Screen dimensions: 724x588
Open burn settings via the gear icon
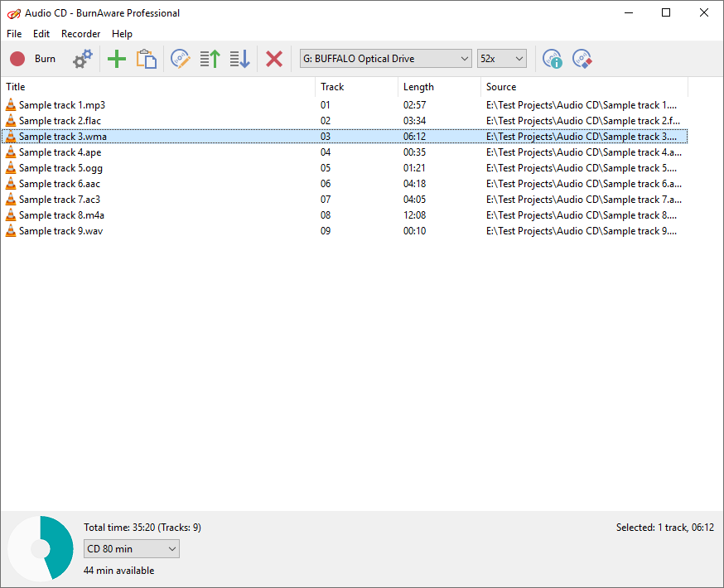[x=81, y=58]
